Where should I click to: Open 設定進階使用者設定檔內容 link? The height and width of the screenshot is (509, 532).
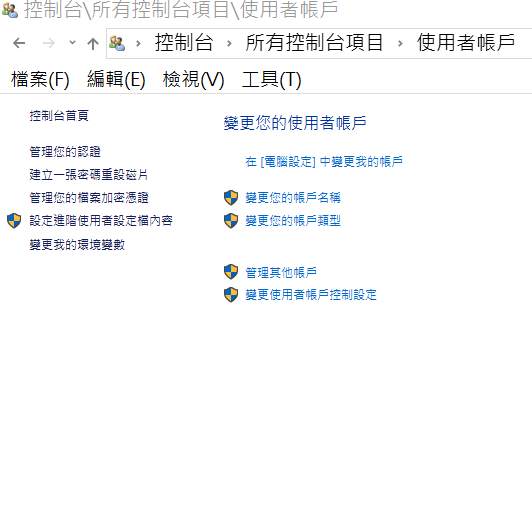pyautogui.click(x=101, y=221)
